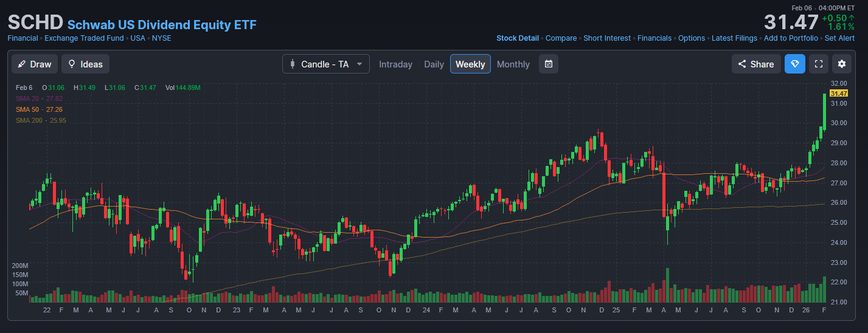Enter fullscreen chart mode
The height and width of the screenshot is (333, 868).
point(819,64)
